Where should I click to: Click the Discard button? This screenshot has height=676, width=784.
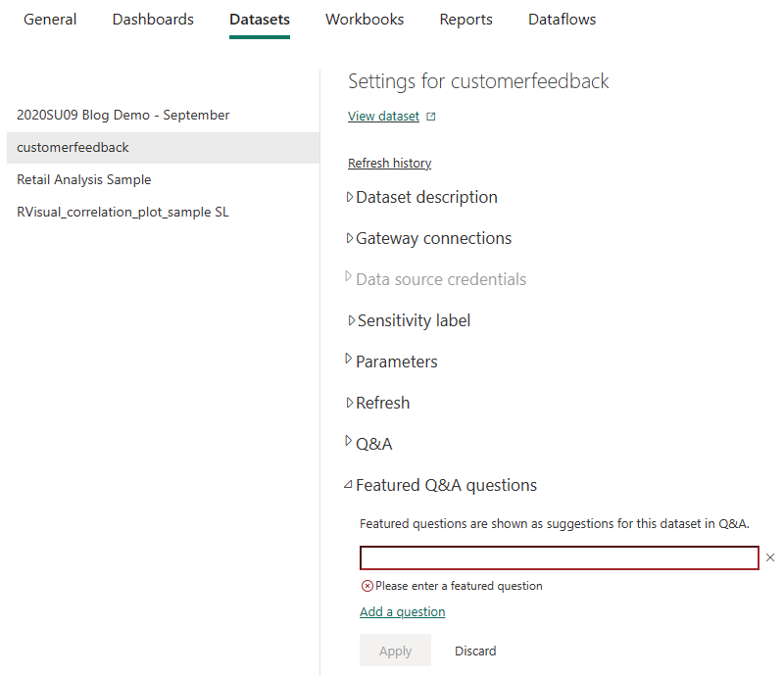click(x=475, y=651)
